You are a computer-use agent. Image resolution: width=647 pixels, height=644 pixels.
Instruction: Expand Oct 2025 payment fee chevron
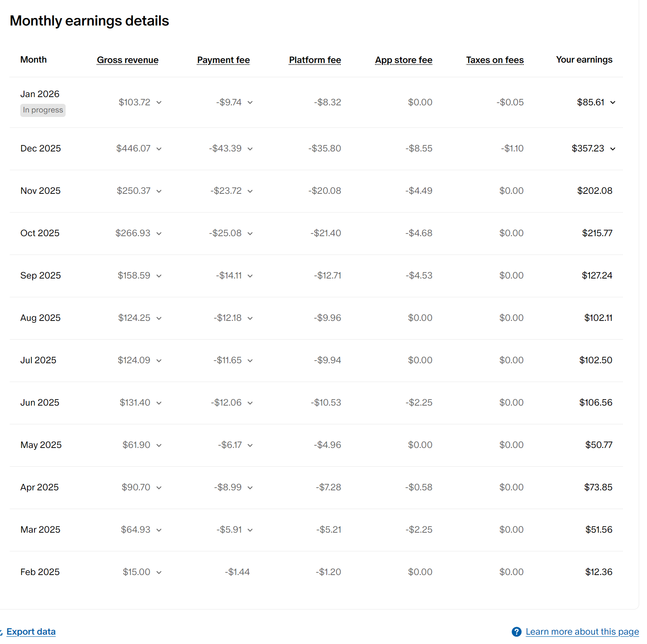tap(250, 234)
